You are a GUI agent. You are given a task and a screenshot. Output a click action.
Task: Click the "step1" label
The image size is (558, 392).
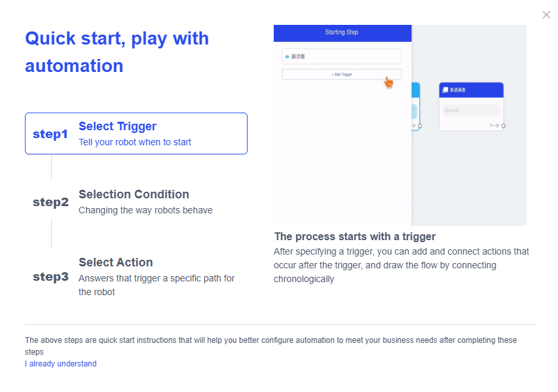[x=50, y=134]
